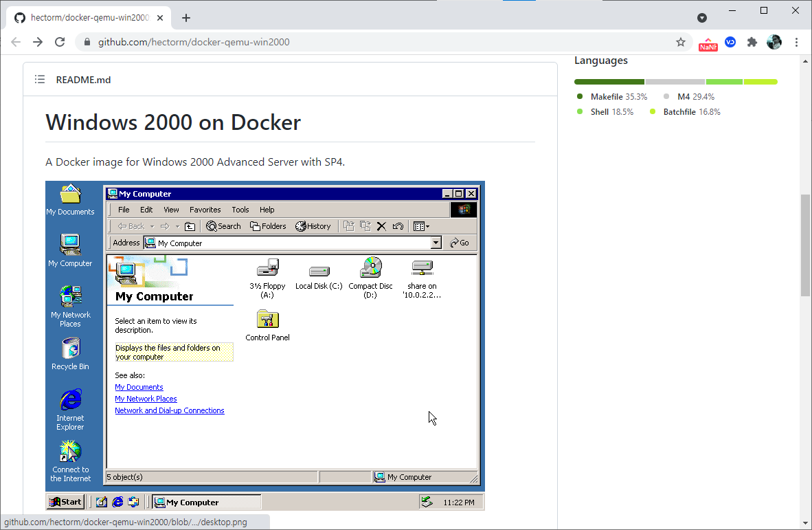The height and width of the screenshot is (530, 812).
Task: Click the My Network Places link under See also
Action: pyautogui.click(x=146, y=399)
